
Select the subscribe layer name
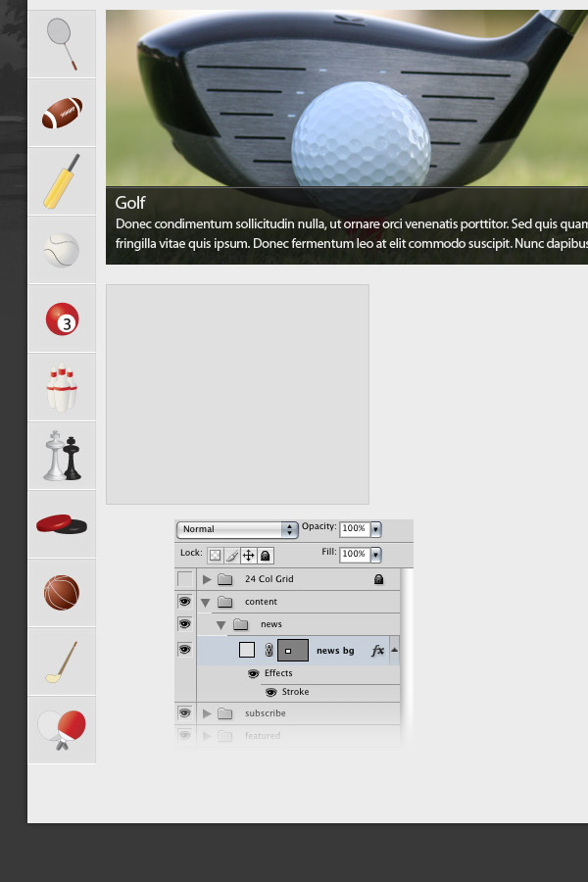click(x=265, y=713)
